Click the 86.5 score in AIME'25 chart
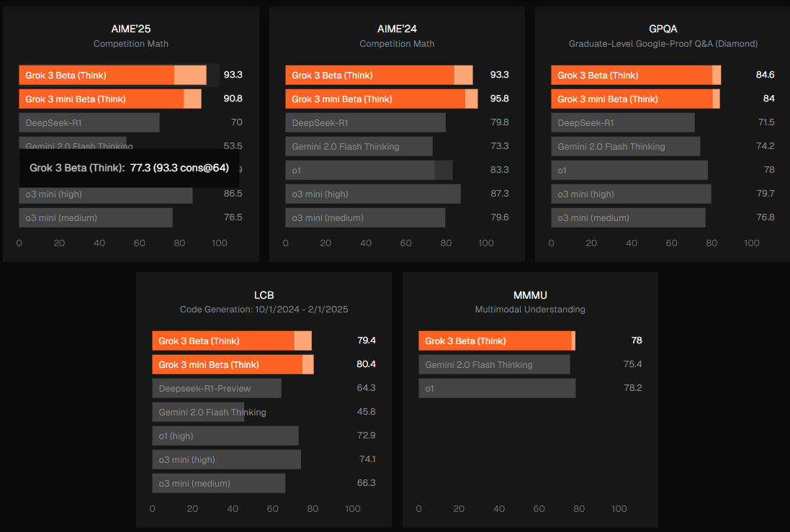 point(233,194)
